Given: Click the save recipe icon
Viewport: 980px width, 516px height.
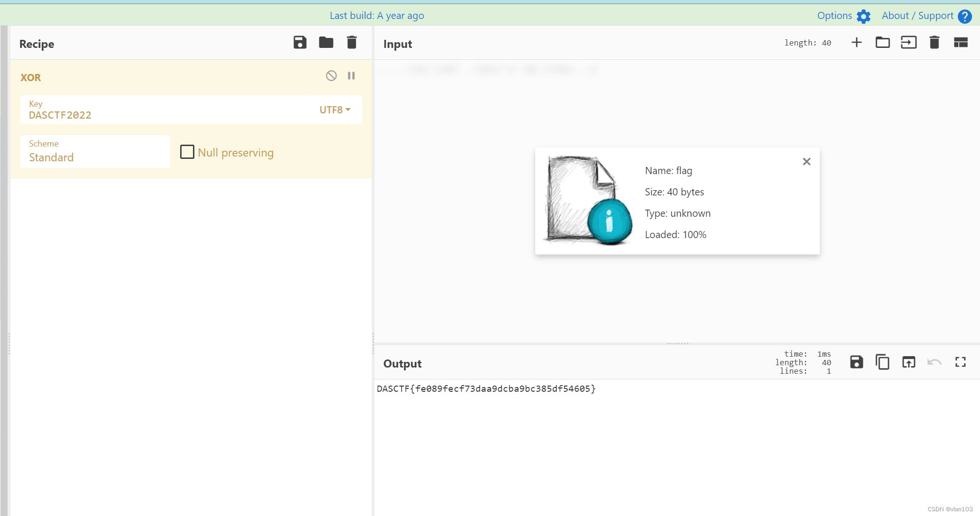Looking at the screenshot, I should click(300, 43).
